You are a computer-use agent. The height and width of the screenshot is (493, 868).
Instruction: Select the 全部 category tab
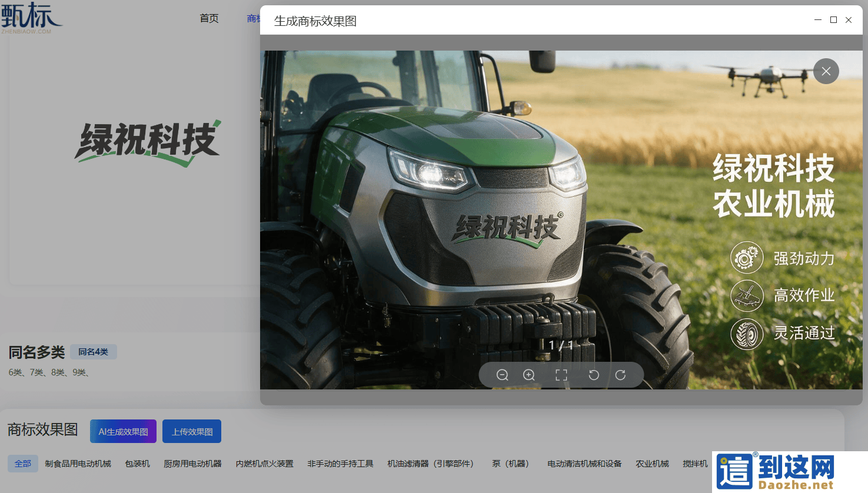pyautogui.click(x=23, y=464)
